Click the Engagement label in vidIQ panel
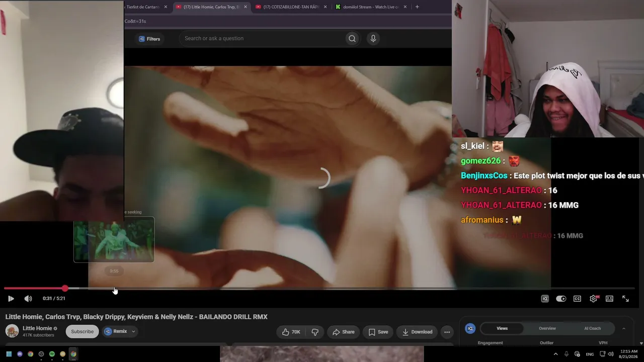The height and width of the screenshot is (362, 644). click(x=490, y=343)
